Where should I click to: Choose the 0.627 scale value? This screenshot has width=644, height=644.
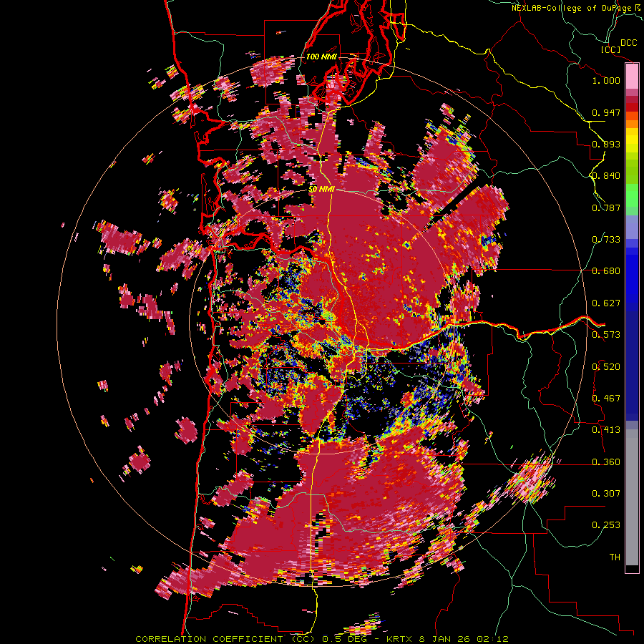tap(606, 303)
